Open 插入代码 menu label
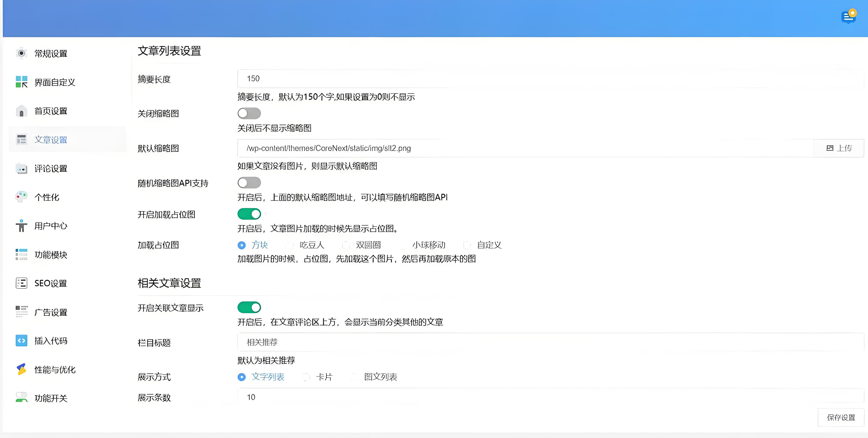Image resolution: width=868 pixels, height=438 pixels. click(x=51, y=341)
